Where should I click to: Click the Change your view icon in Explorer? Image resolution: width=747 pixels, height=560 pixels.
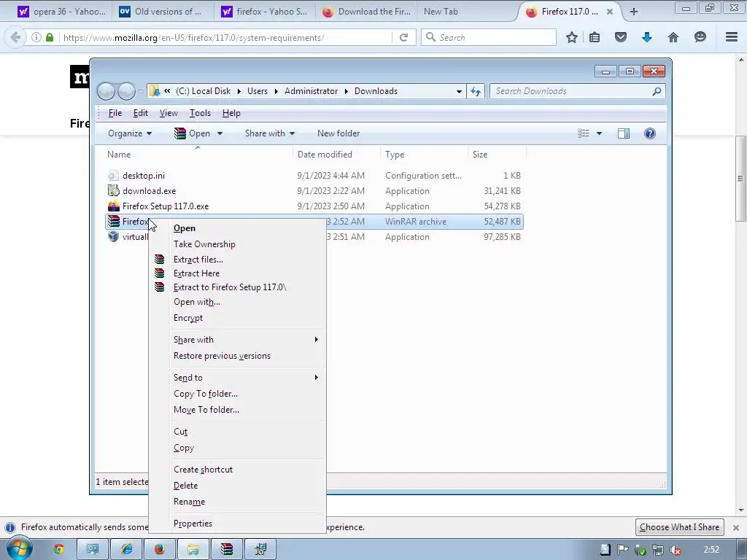coord(584,133)
